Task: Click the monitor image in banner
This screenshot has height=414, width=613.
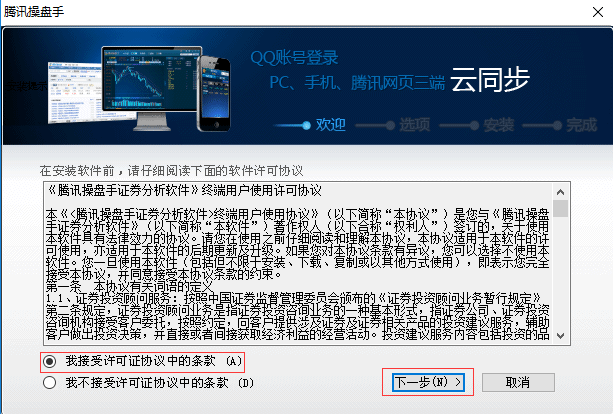Action: [x=152, y=88]
